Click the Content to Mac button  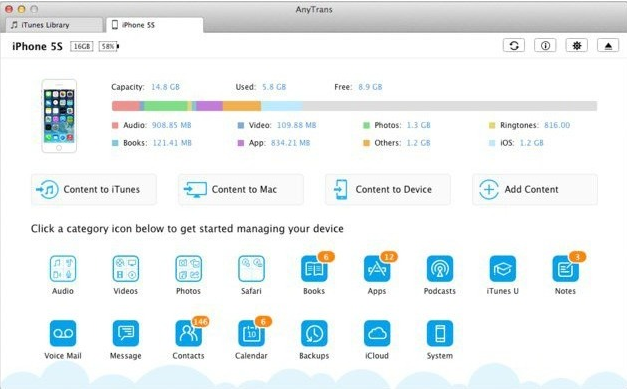[241, 189]
